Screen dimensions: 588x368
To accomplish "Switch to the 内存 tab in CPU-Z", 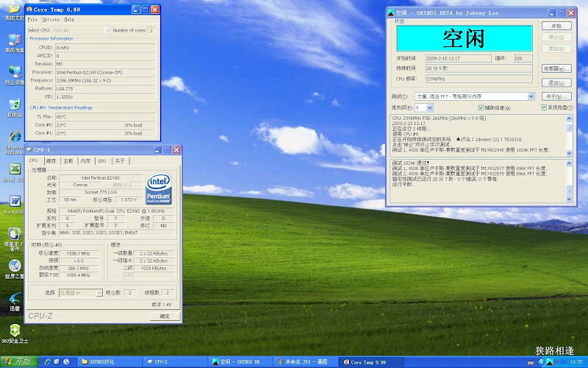I will pos(85,160).
